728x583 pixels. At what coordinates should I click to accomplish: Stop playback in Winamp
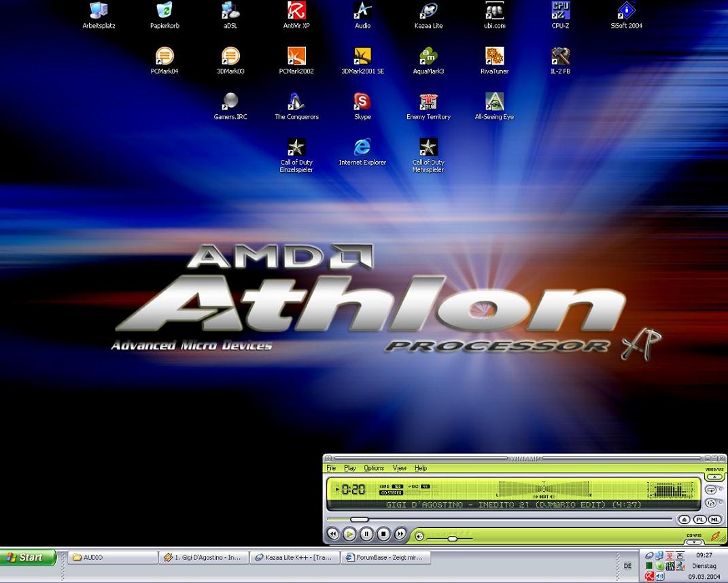click(x=383, y=534)
